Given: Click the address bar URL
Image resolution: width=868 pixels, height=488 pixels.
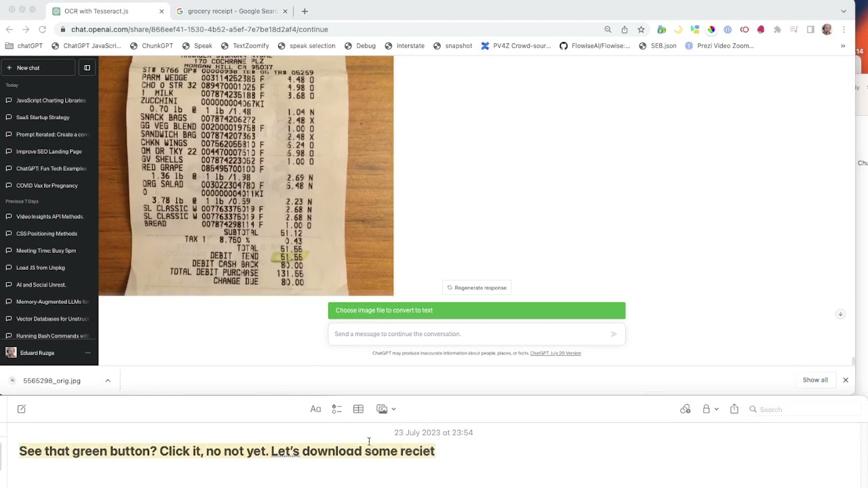Looking at the screenshot, I should (x=199, y=29).
